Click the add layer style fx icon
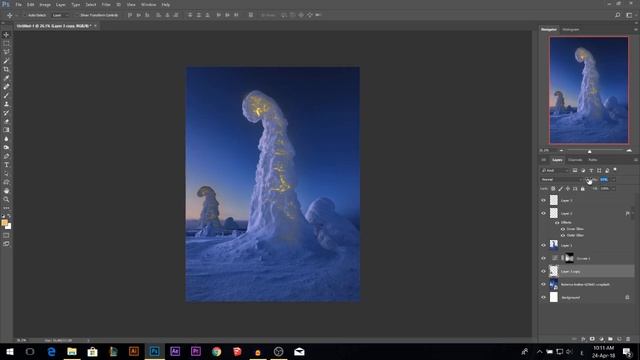Screen dimensions: 640x360 [x=583, y=339]
